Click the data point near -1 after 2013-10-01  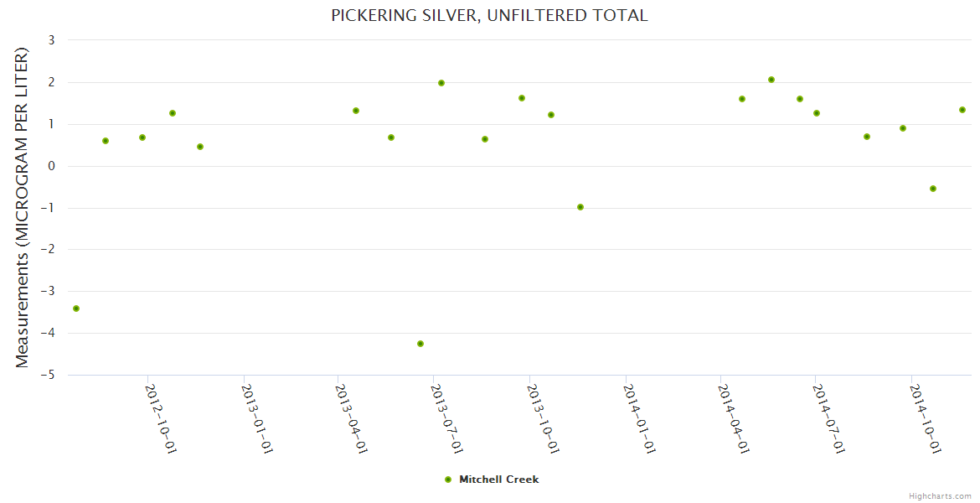point(580,207)
